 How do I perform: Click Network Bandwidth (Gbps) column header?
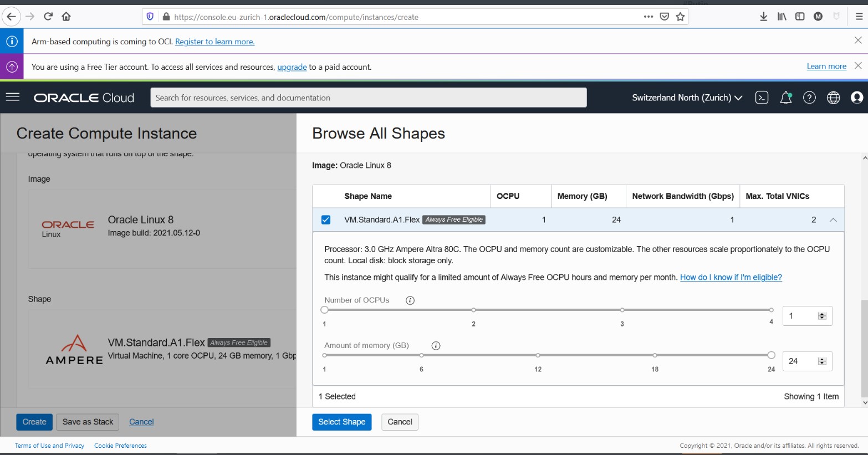point(683,196)
